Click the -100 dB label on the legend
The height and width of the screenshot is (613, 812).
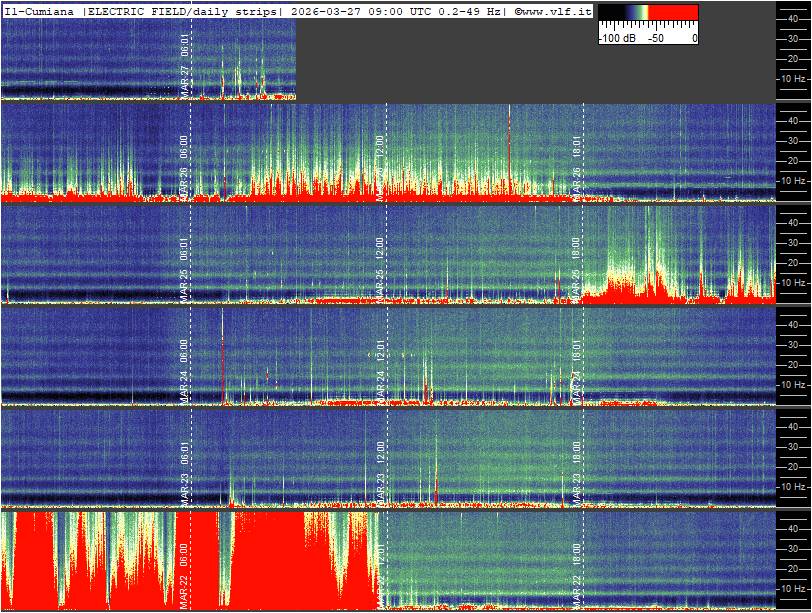(x=616, y=38)
